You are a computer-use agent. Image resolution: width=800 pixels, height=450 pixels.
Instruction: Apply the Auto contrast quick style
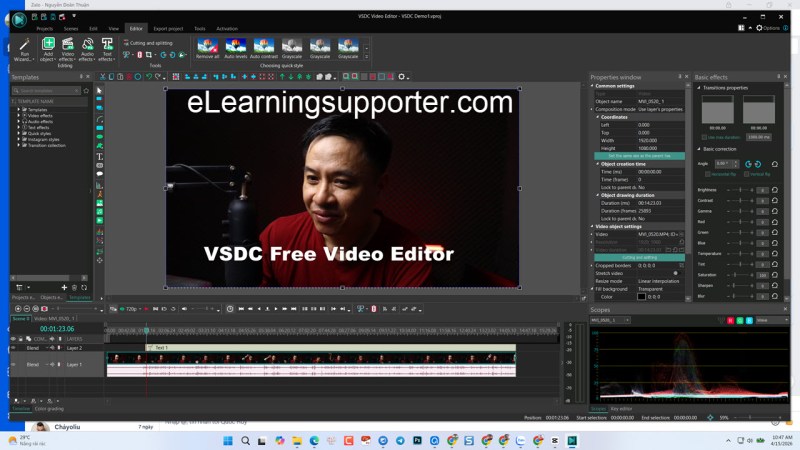[264, 49]
